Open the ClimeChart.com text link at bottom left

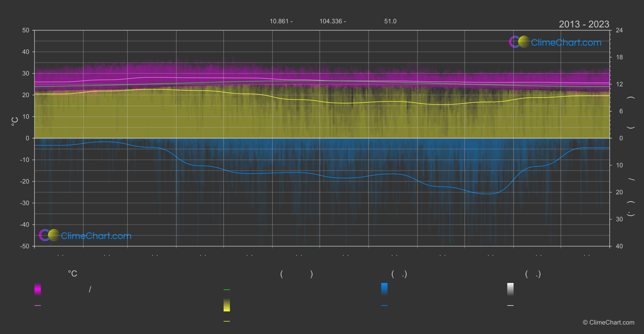pos(96,236)
